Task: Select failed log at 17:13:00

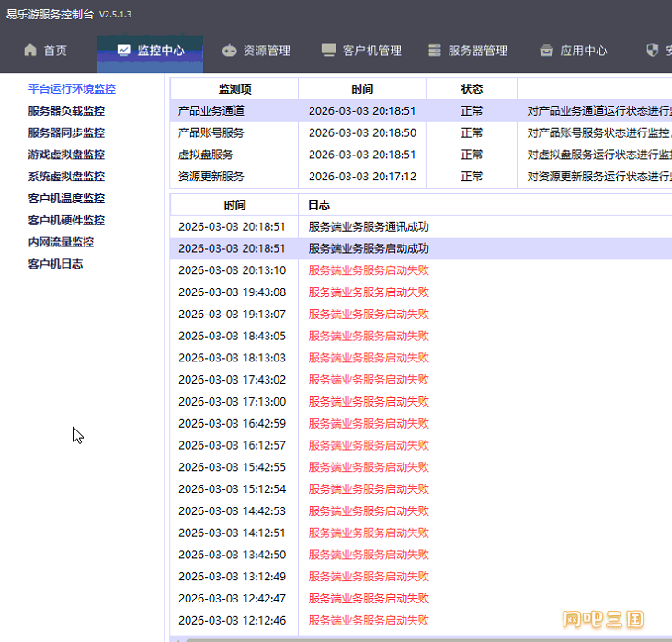Action: pos(421,402)
